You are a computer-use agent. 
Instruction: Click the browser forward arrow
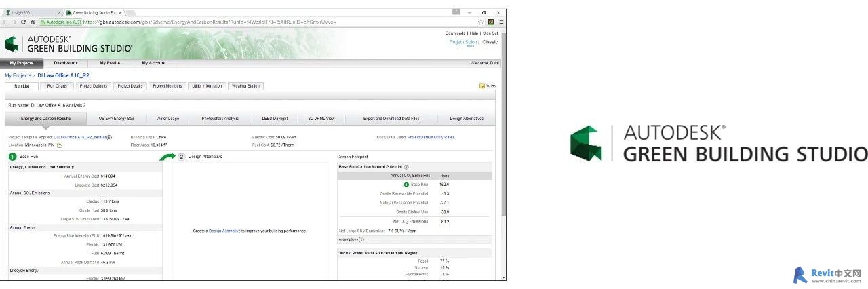[x=14, y=22]
